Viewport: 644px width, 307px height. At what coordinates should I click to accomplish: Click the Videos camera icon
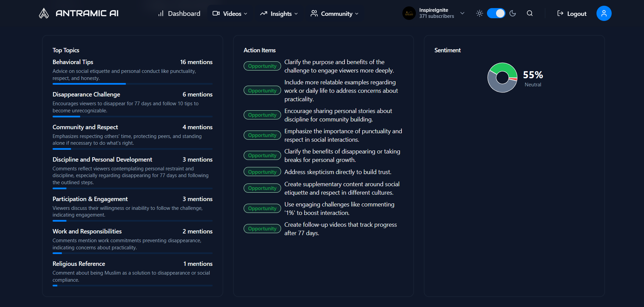pyautogui.click(x=216, y=13)
